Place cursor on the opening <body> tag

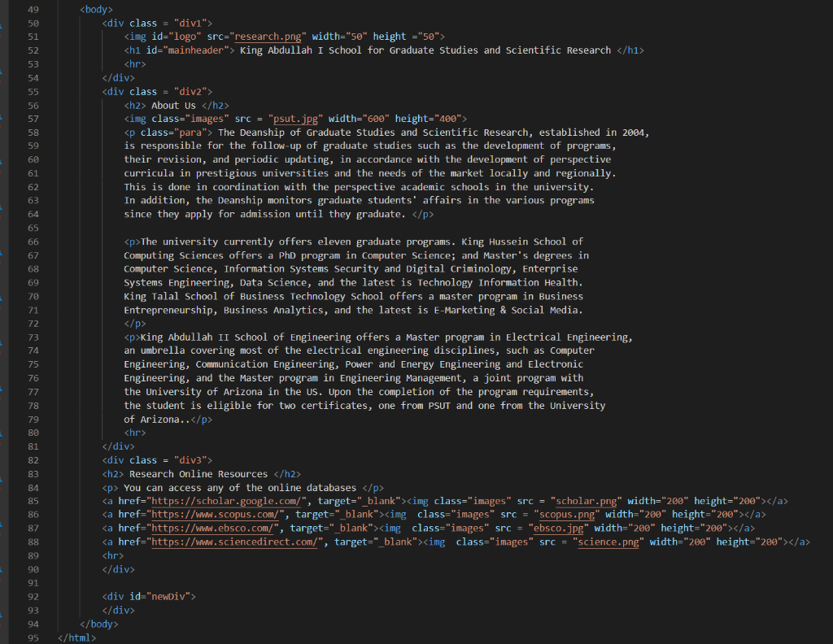click(96, 10)
